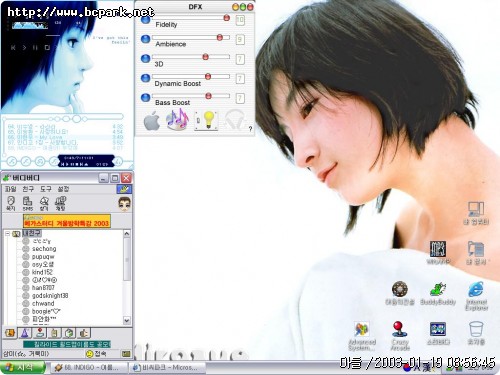
Task: Click the green scrolling ticker banner
Action: 67,344
